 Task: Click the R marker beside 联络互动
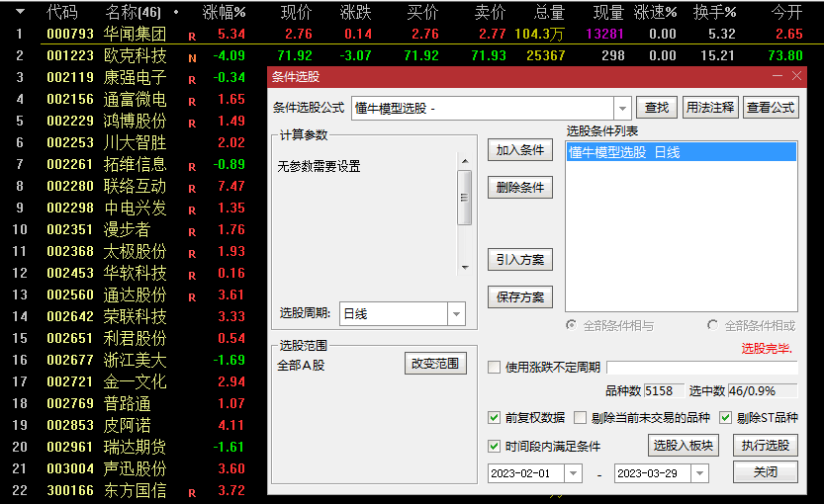coord(192,189)
